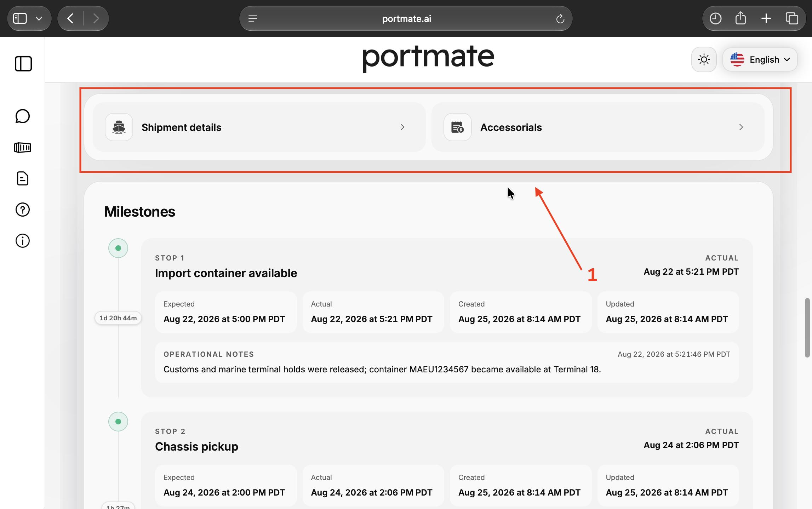Go back in browser history
The height and width of the screenshot is (509, 812).
[70, 18]
